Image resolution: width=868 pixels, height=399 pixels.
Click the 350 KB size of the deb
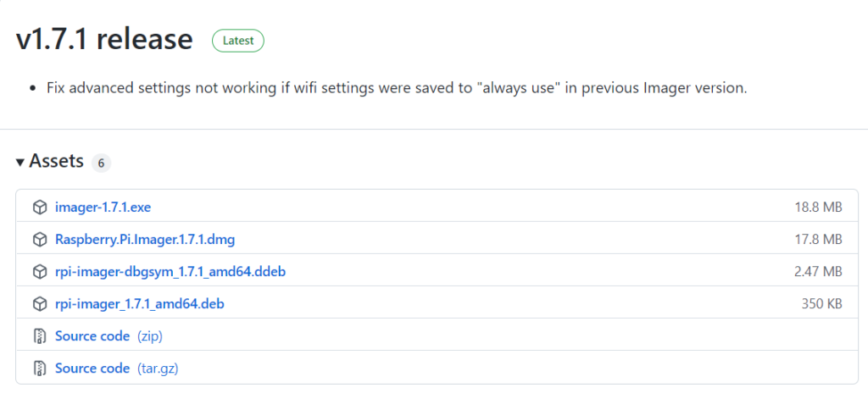[822, 304]
